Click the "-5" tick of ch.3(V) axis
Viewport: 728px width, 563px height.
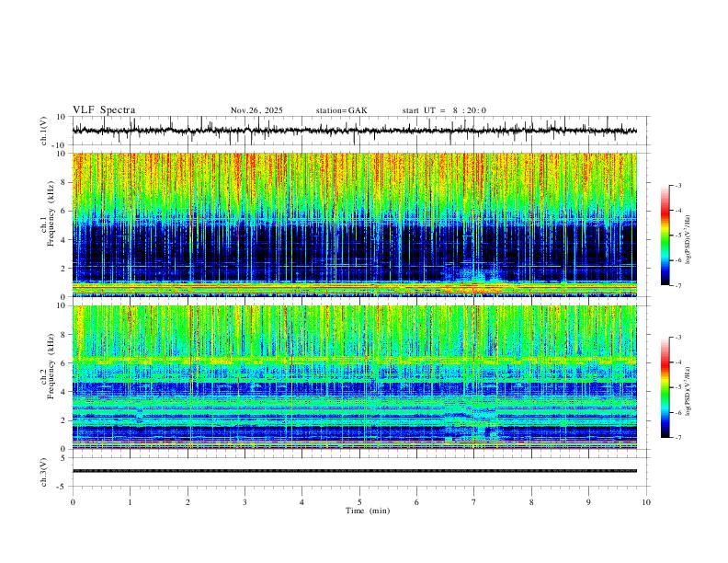click(63, 487)
